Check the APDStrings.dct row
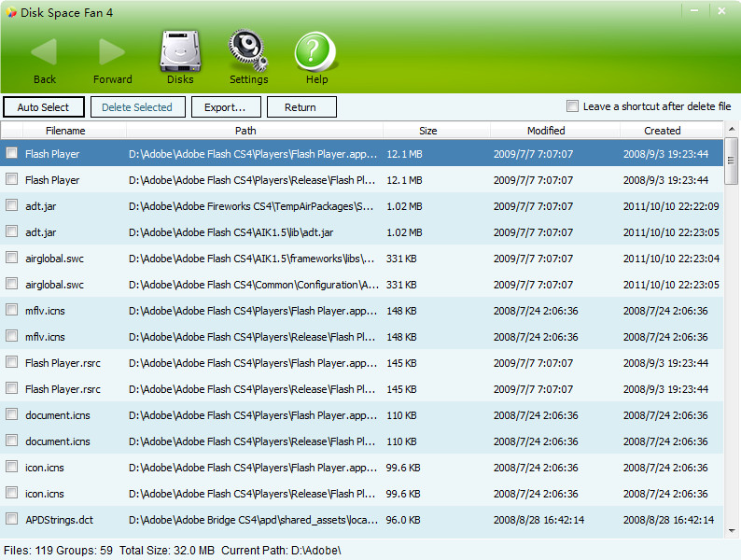Screen dimensions: 741x560 tap(12, 518)
